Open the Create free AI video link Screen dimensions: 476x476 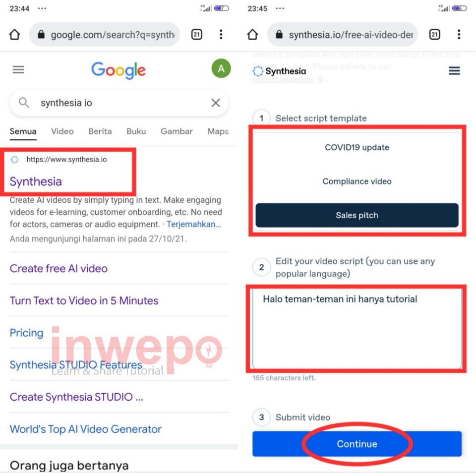(x=59, y=268)
